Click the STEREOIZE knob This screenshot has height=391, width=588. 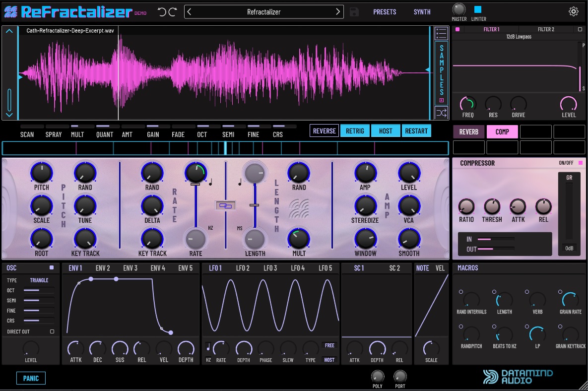(x=365, y=206)
